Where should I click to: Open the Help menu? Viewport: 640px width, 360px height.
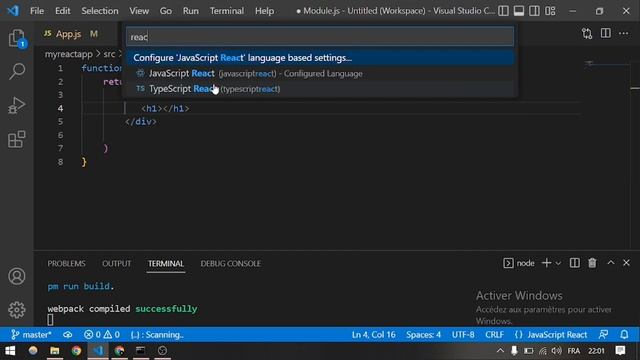click(264, 11)
